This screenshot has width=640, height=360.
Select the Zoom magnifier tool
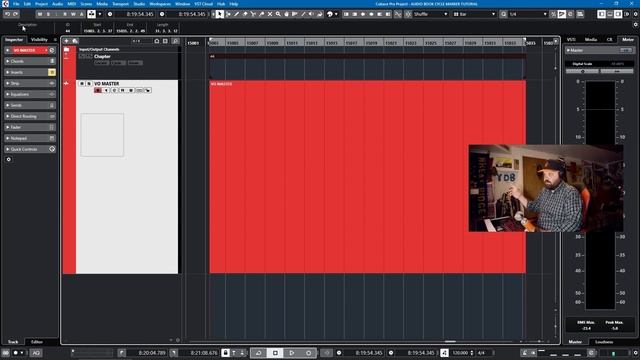tap(278, 14)
